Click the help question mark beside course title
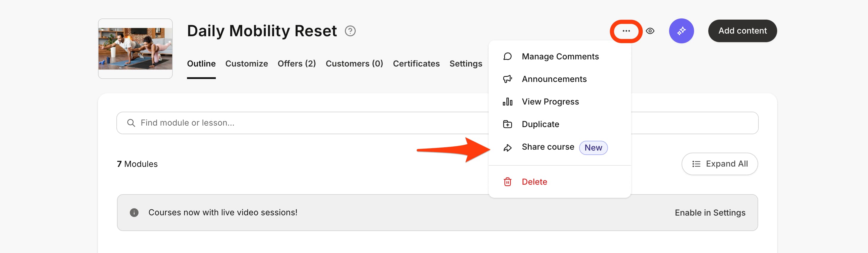 coord(350,31)
